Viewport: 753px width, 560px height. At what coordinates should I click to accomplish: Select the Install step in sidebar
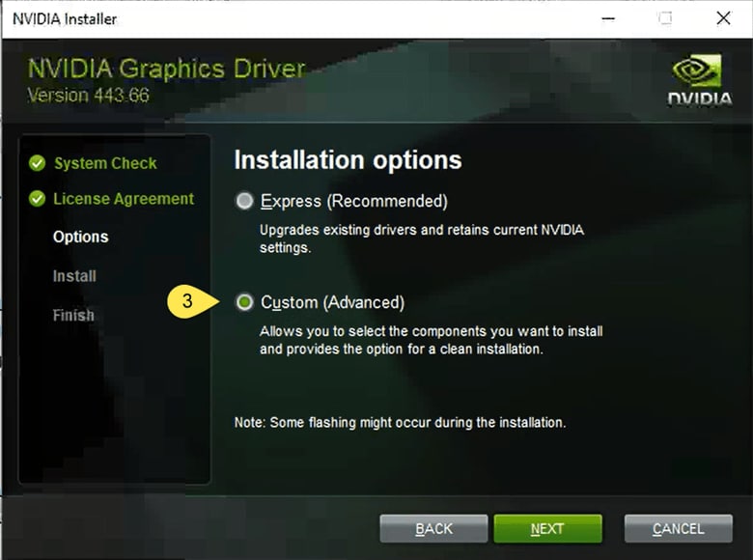point(74,276)
